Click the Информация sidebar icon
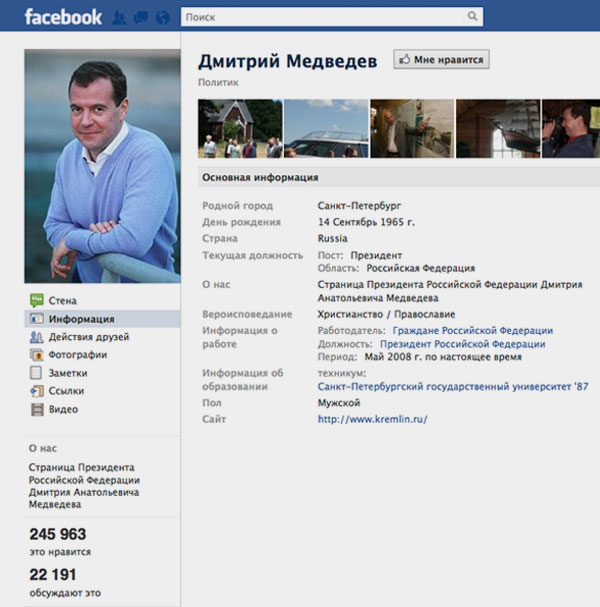Screen dimensions: 600x607 point(37,319)
